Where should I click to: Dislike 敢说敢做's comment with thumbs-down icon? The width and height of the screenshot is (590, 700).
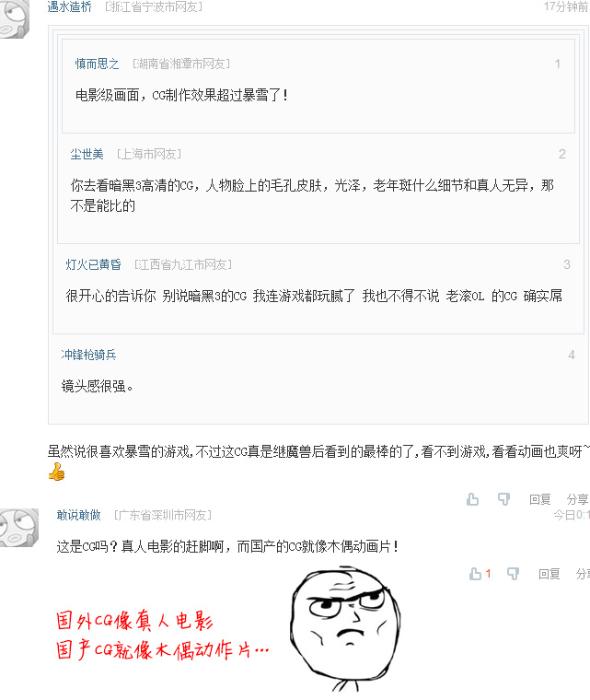click(x=514, y=574)
